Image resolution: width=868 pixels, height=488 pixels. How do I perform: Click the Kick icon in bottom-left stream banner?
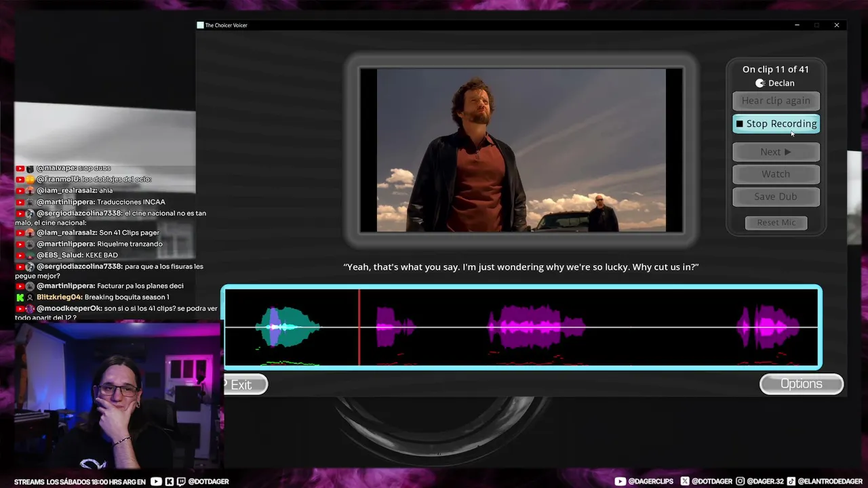pos(169,482)
